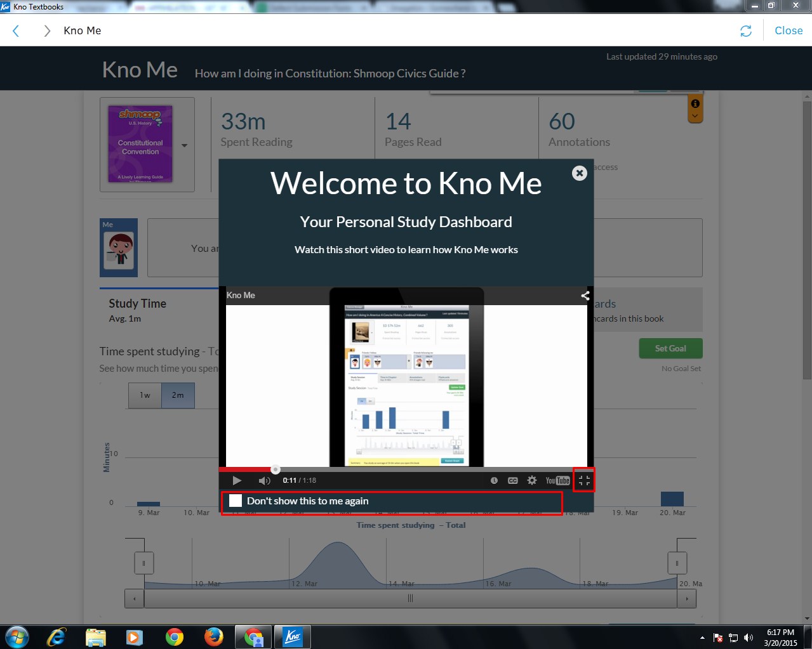Open the book selector dropdown arrow
The height and width of the screenshot is (649, 812).
coord(184,145)
